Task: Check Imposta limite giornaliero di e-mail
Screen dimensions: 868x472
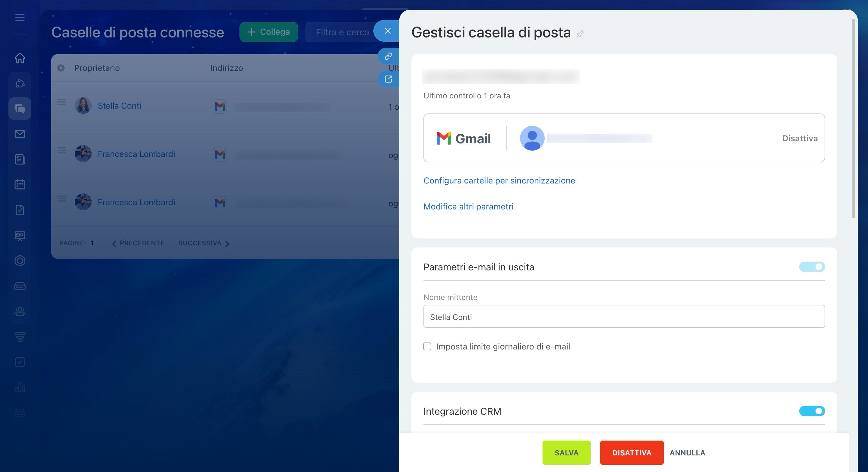Action: tap(427, 346)
